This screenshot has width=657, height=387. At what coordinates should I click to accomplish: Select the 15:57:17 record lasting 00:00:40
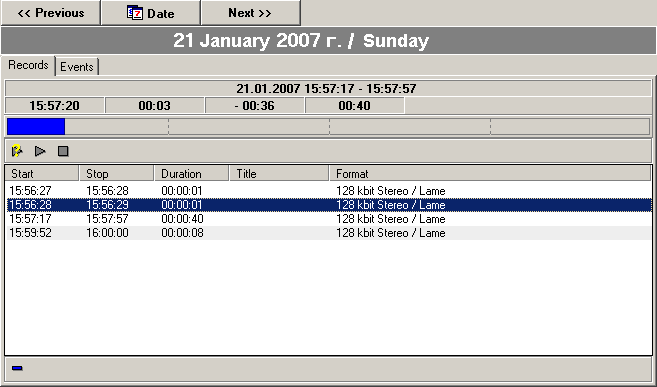coord(329,219)
